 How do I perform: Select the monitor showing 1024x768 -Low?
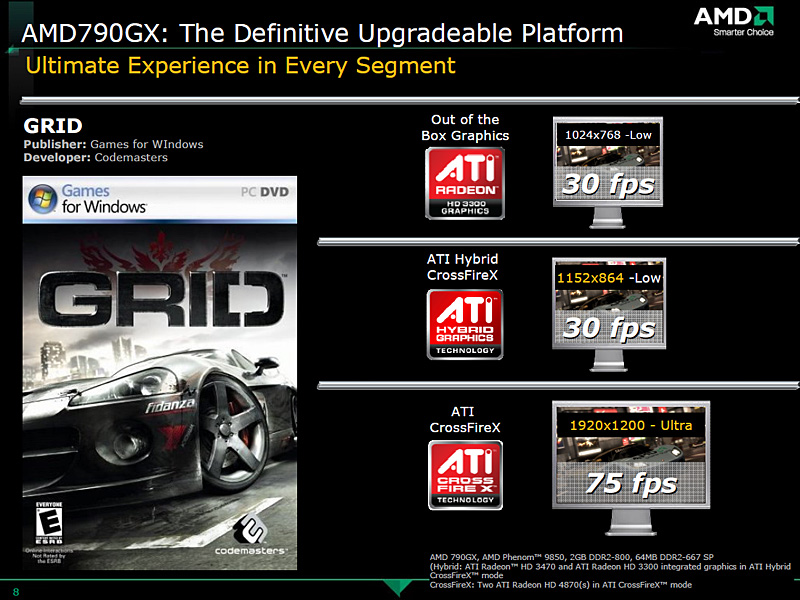coord(608,172)
